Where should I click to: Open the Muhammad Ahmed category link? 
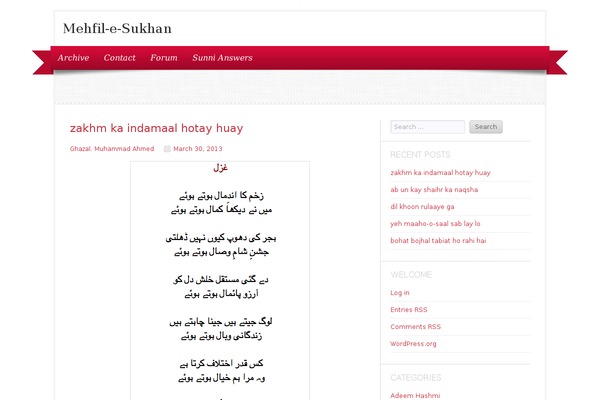tap(124, 149)
